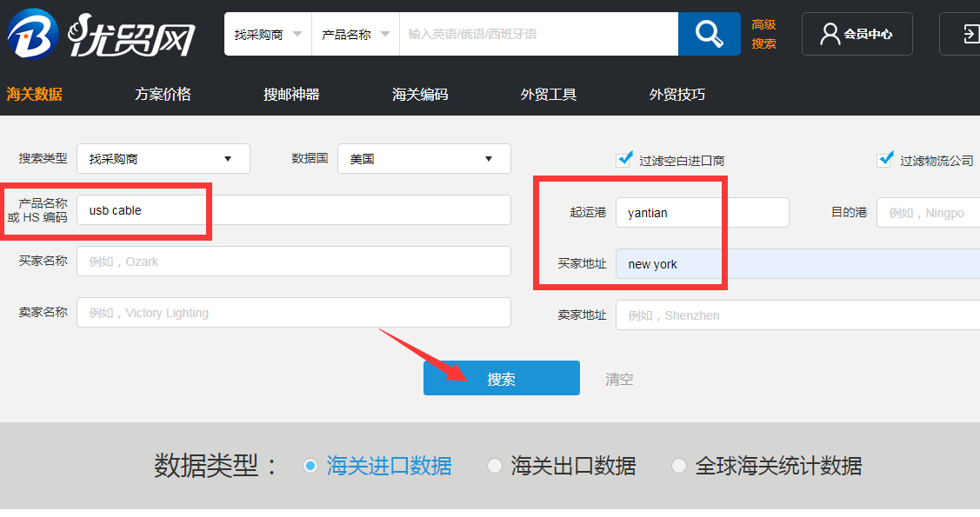Open the 高级搜索 advanced search link

(x=763, y=34)
